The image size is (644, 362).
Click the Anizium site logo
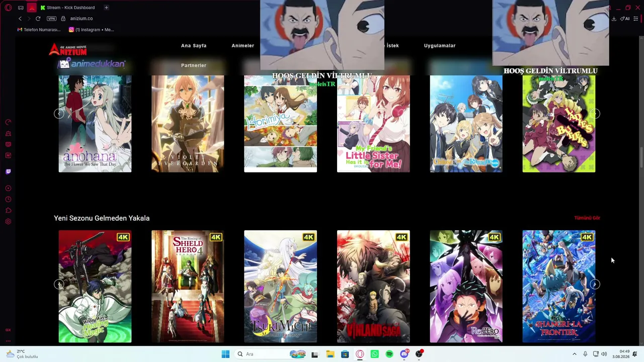point(68,49)
